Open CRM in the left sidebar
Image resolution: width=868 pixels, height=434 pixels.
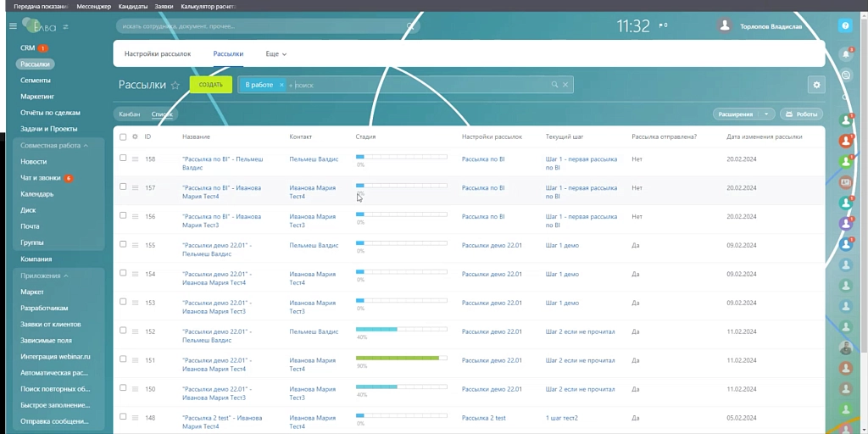coord(28,48)
